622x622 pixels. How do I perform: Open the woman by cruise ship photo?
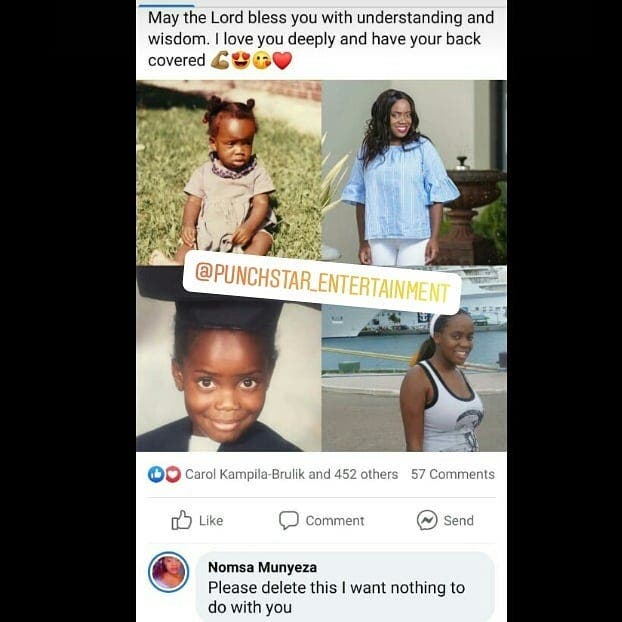click(414, 359)
